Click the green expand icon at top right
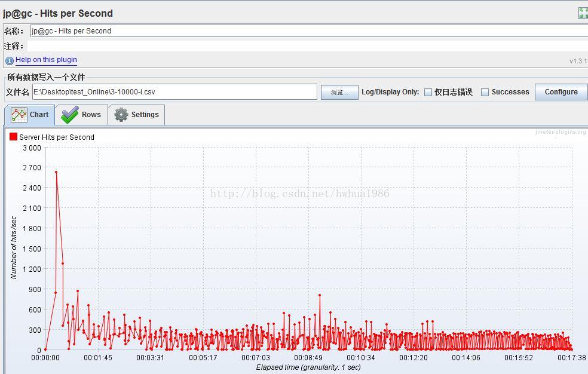The width and height of the screenshot is (588, 374). pyautogui.click(x=583, y=13)
